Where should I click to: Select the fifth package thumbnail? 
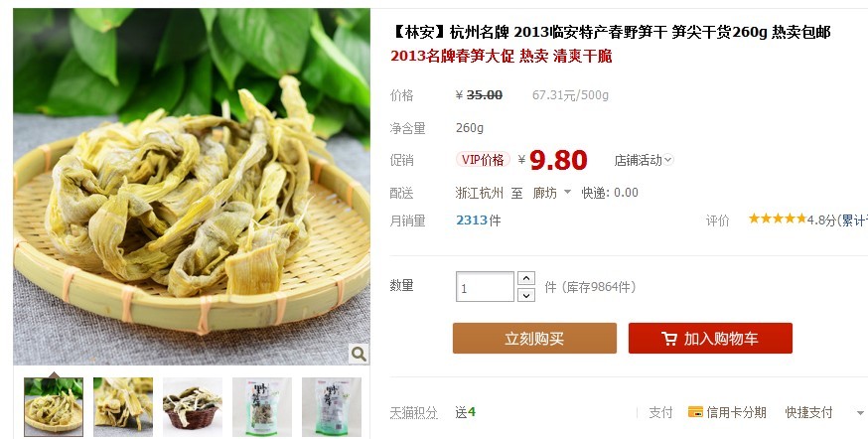pos(332,407)
